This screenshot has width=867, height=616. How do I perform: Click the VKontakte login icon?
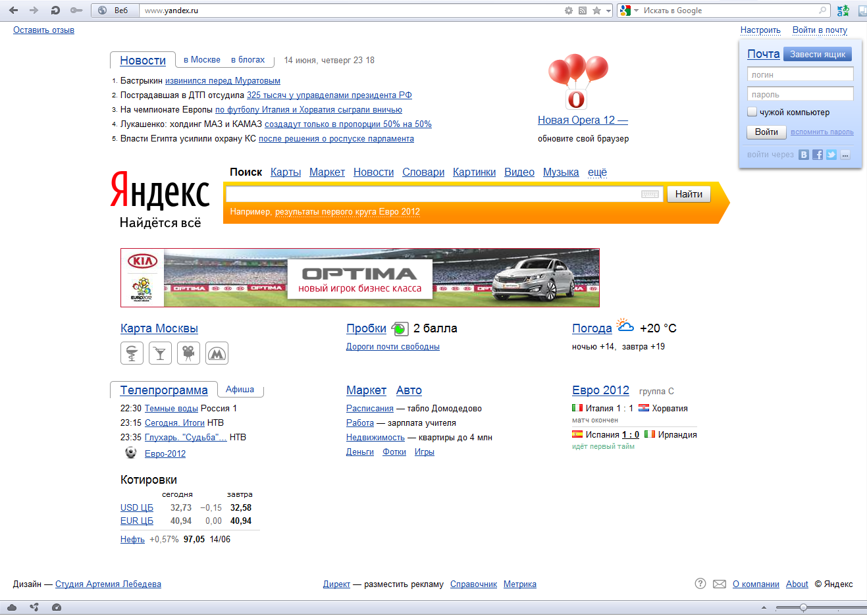click(804, 155)
